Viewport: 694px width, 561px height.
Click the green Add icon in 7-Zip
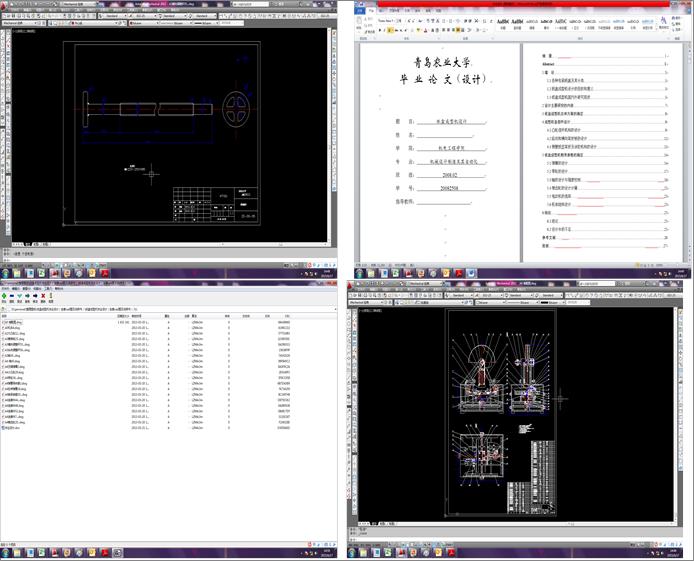coord(6,296)
